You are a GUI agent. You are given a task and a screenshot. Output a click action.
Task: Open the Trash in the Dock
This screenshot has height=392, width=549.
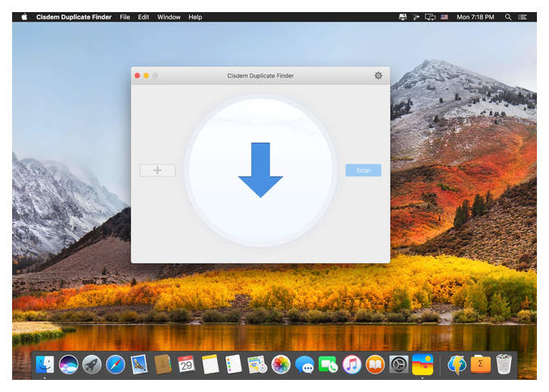tap(504, 365)
